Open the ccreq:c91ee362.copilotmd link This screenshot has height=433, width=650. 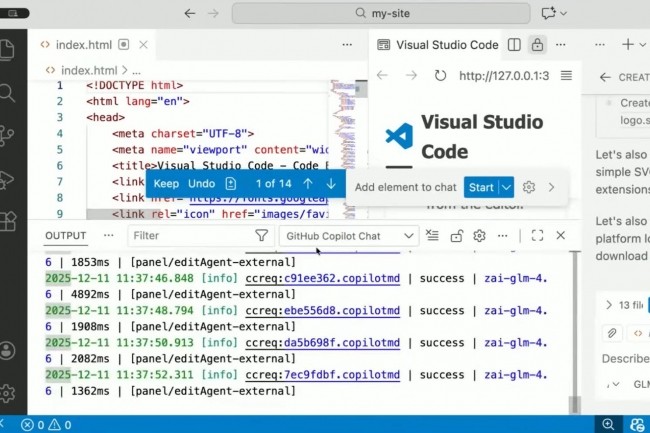tap(323, 278)
